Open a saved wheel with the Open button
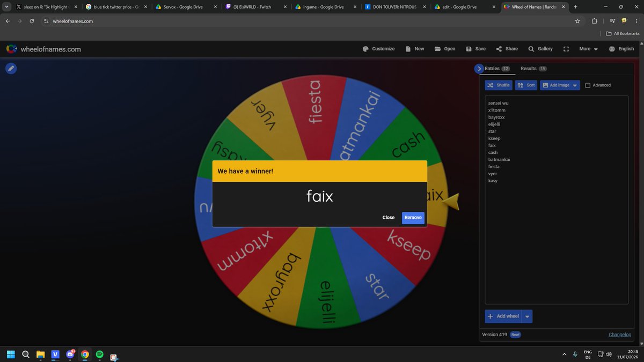 tap(445, 49)
